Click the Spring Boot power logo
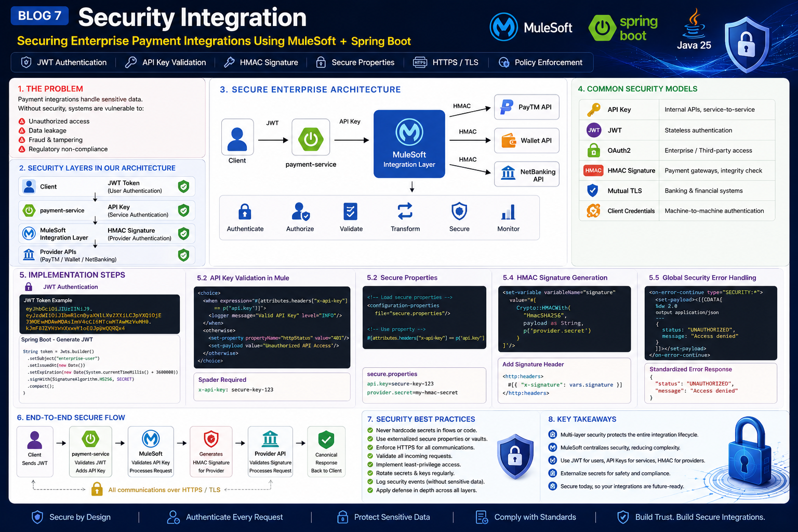This screenshot has height=532, width=798. coord(602,28)
